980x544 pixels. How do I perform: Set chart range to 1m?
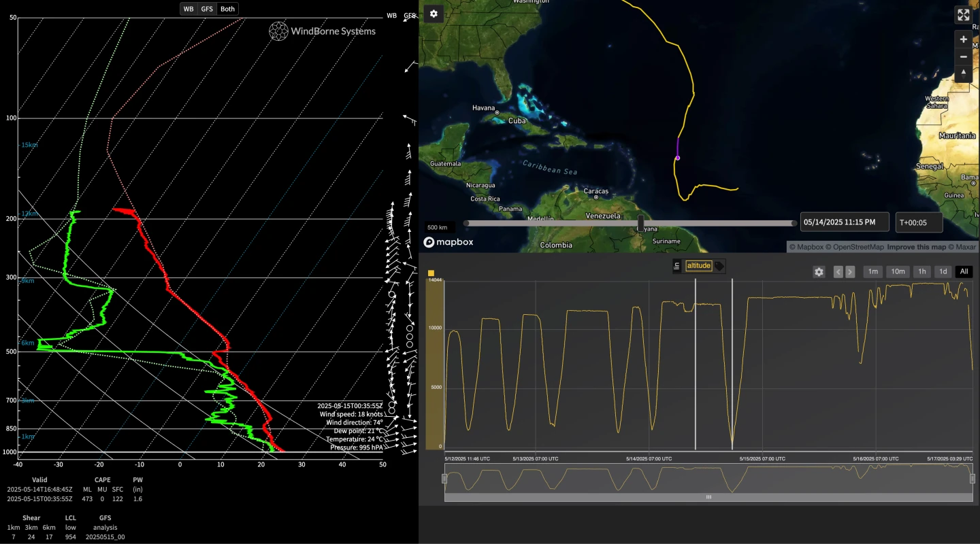click(x=873, y=272)
